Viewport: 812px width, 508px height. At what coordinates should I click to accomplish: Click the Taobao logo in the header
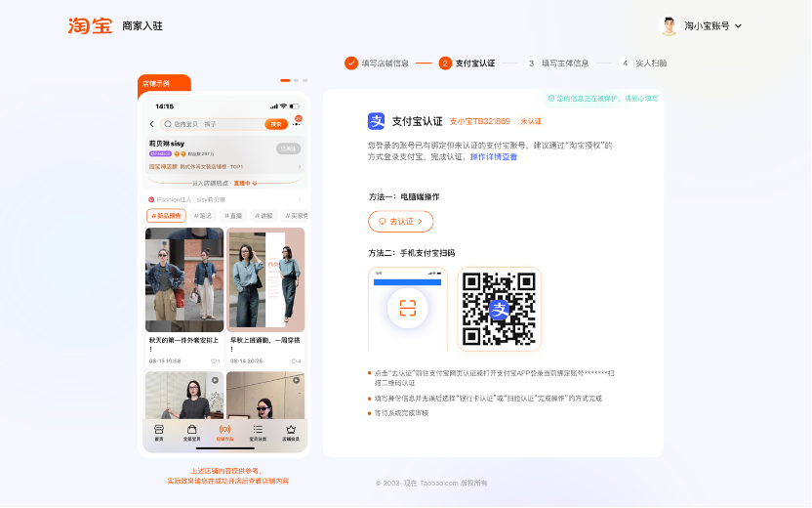pos(90,26)
